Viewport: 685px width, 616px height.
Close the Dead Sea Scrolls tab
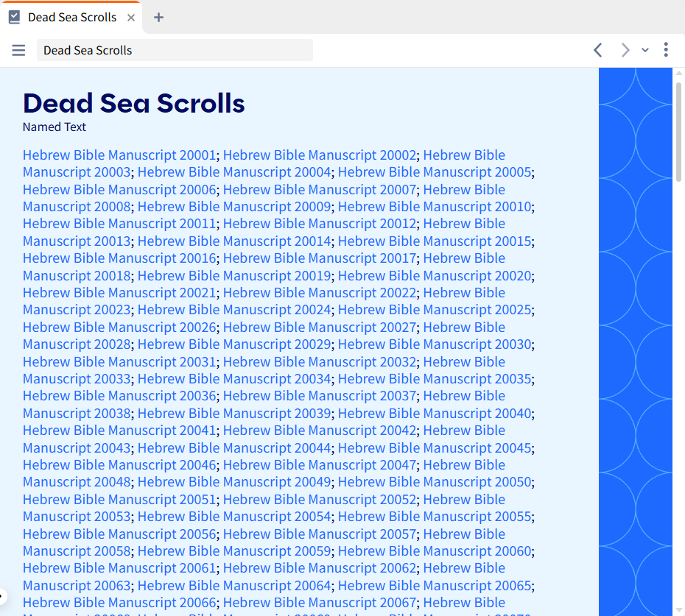coord(130,18)
